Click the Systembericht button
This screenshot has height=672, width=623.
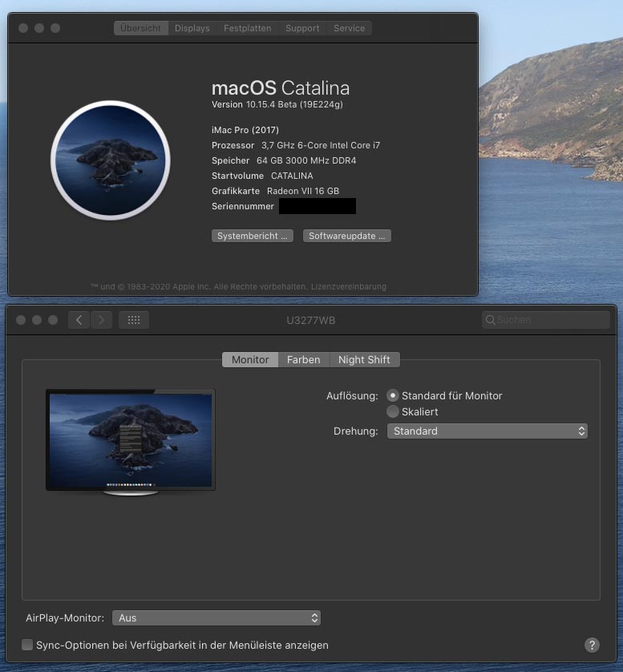pos(253,236)
